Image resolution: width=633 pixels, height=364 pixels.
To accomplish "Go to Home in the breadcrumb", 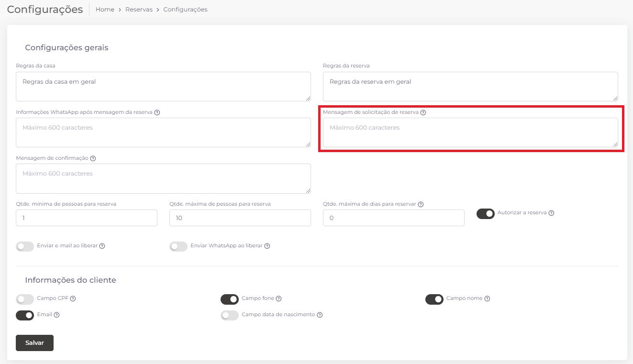I will click(x=105, y=10).
